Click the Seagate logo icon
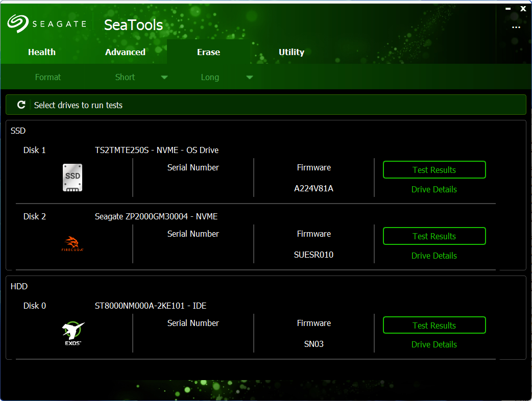532x401 pixels. pyautogui.click(x=18, y=23)
